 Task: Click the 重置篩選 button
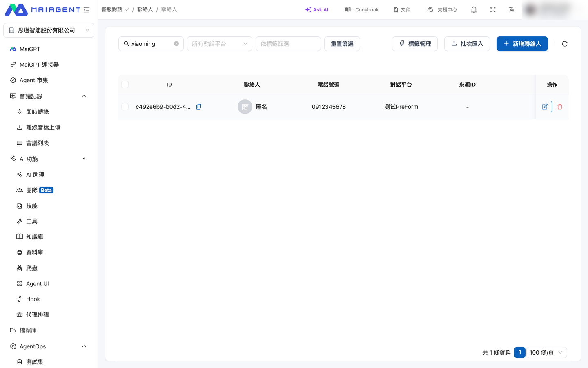pos(342,44)
